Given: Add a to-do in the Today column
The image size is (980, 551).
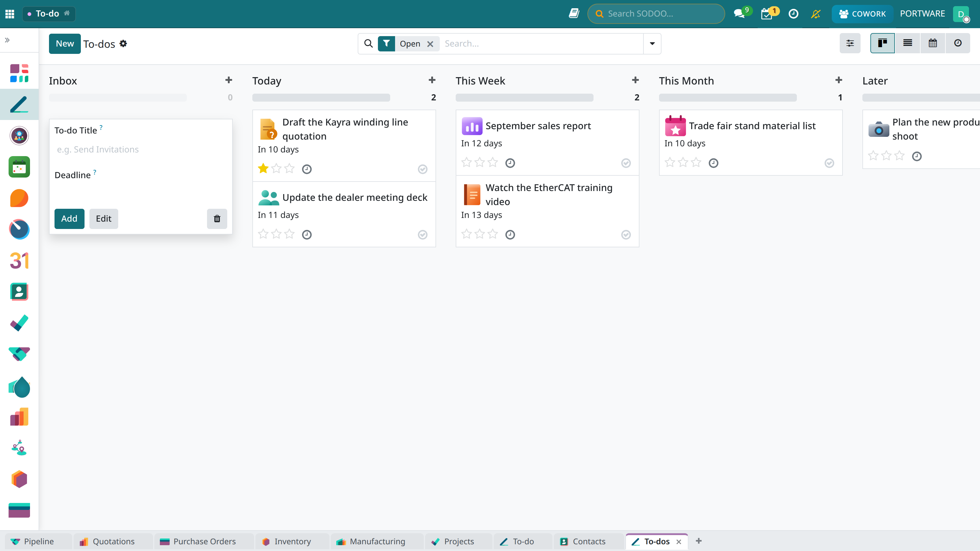Looking at the screenshot, I should (432, 80).
